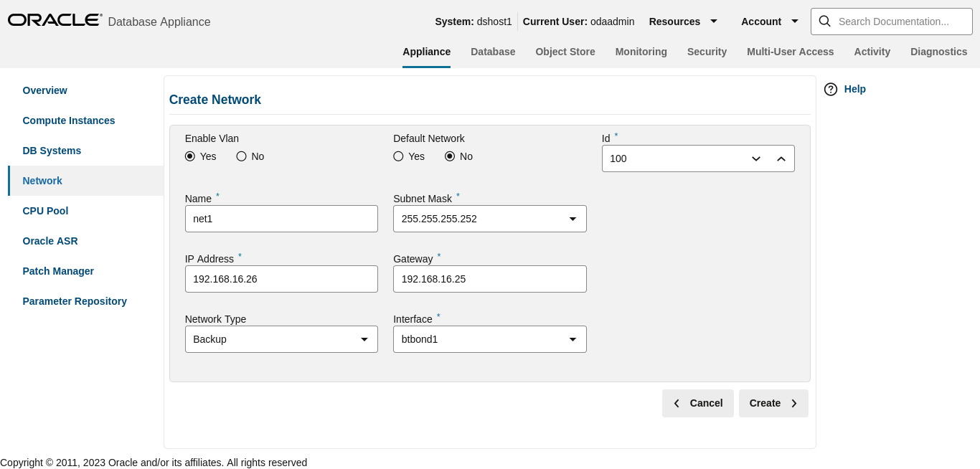Open the Subnet Mask dropdown
This screenshot has height=469, width=980.
tap(490, 219)
